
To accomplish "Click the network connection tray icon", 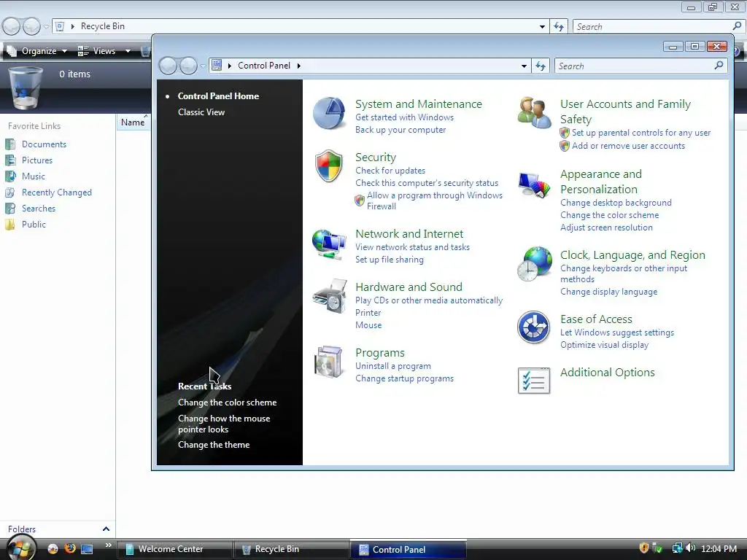I will (677, 548).
